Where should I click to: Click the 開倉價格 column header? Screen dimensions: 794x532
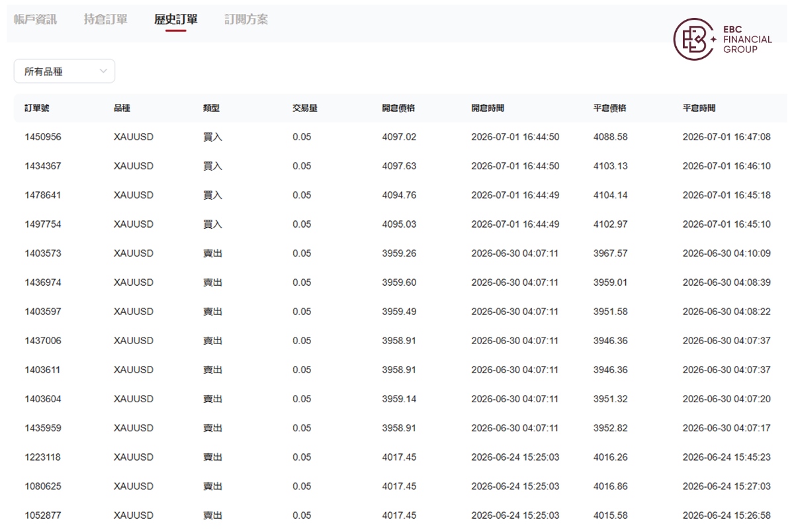click(398, 108)
